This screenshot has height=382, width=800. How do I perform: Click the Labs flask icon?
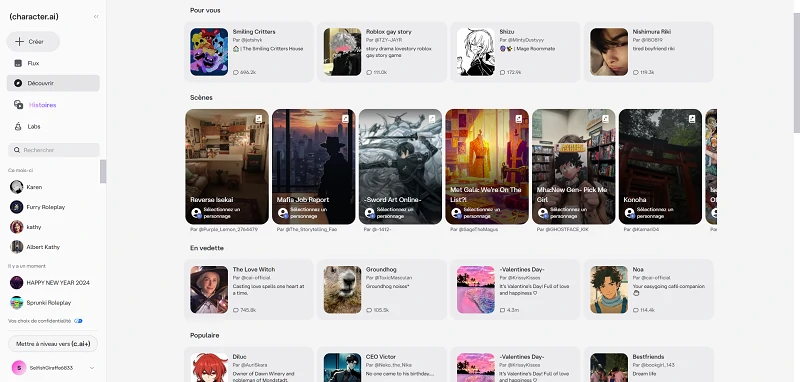(x=18, y=126)
